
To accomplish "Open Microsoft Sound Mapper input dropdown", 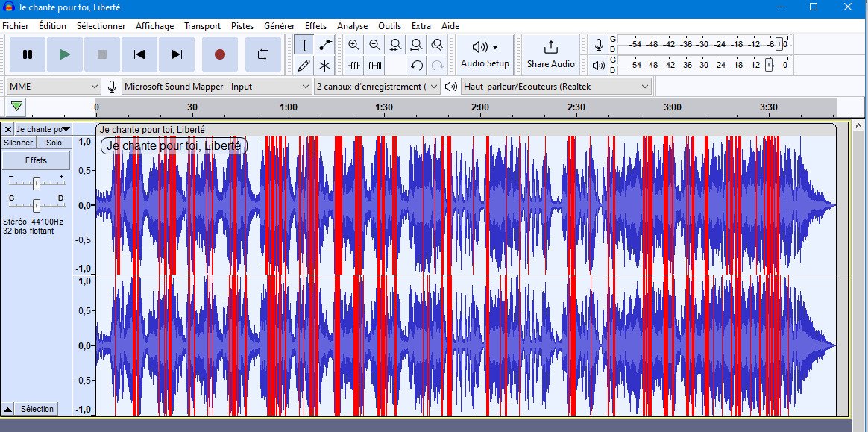I will (216, 87).
